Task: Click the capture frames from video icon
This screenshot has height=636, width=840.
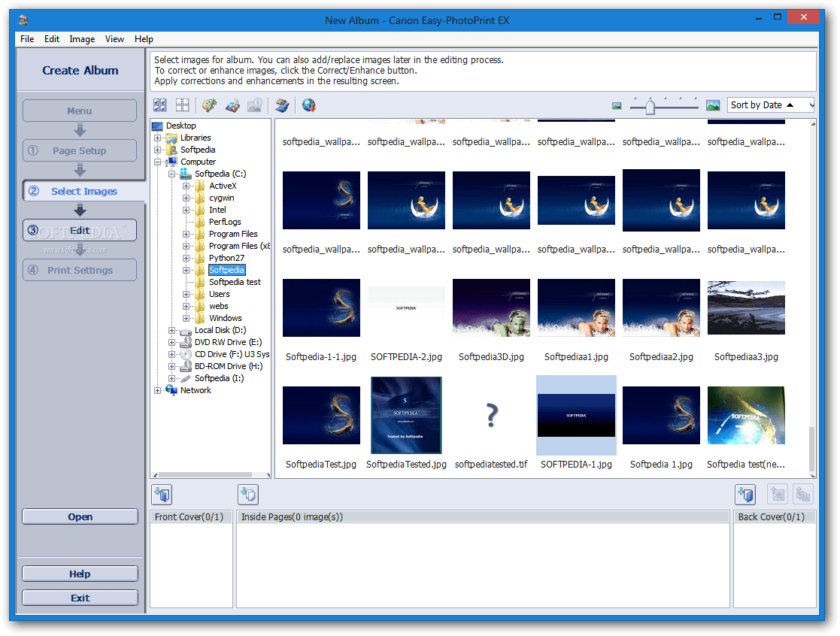Action: 282,105
